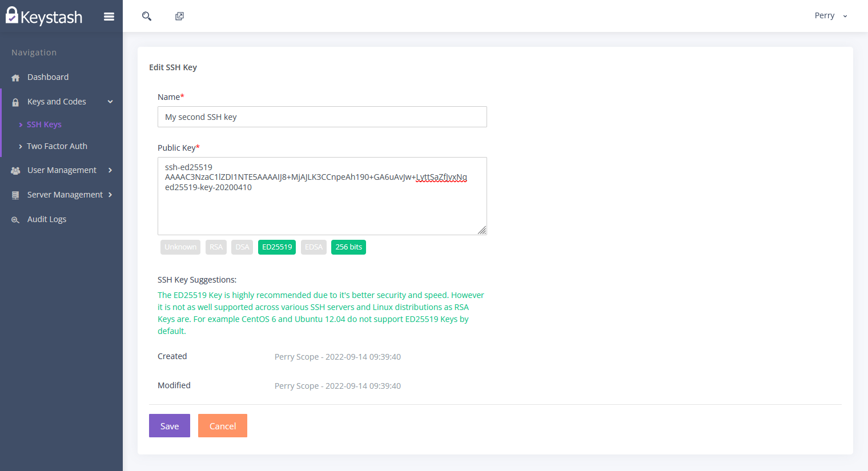This screenshot has height=471, width=868.
Task: Click the Public Key field label
Action: coord(179,148)
